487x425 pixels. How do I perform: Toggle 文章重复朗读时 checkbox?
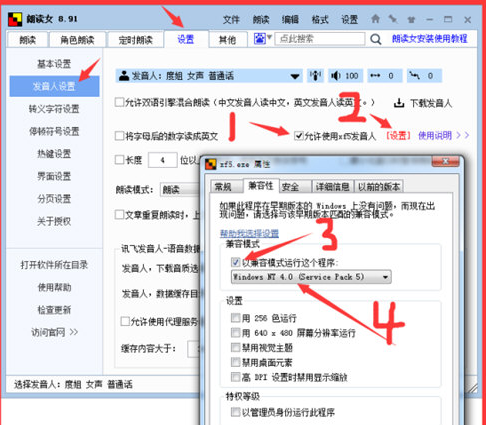tap(119, 214)
